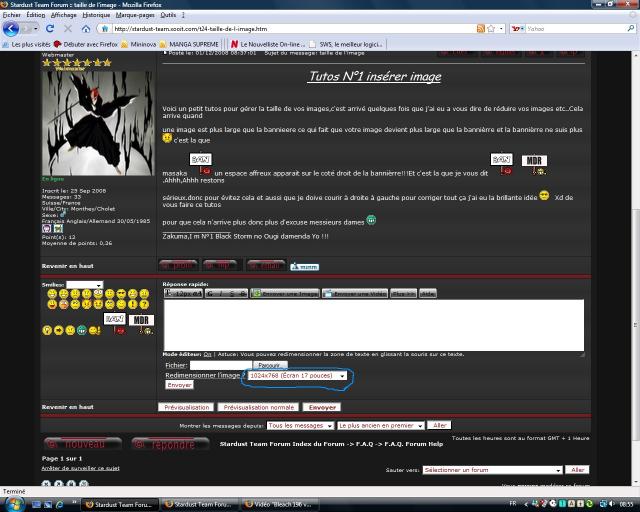
Task: Click the Prévisualisation normale button
Action: coord(258,407)
